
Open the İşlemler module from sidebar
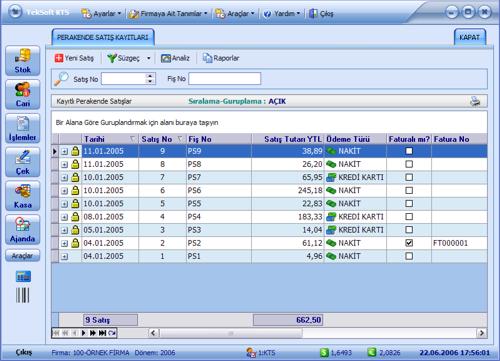coord(23,129)
